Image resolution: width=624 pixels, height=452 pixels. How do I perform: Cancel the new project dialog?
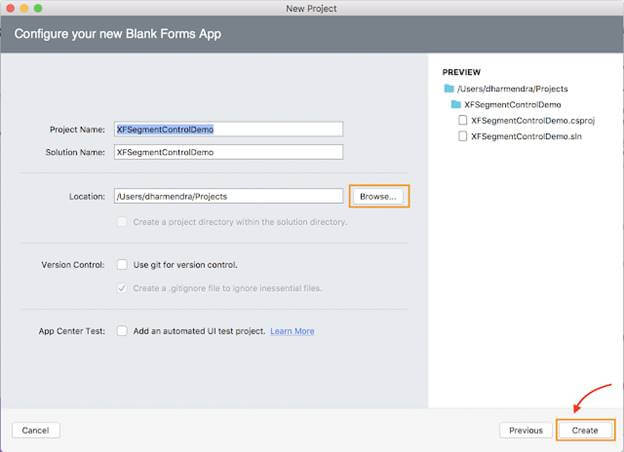click(x=36, y=430)
